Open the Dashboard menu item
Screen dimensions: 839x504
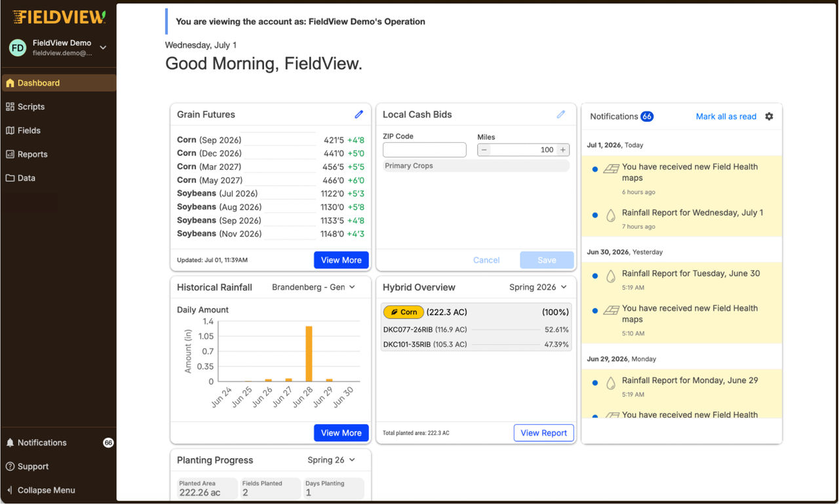59,83
